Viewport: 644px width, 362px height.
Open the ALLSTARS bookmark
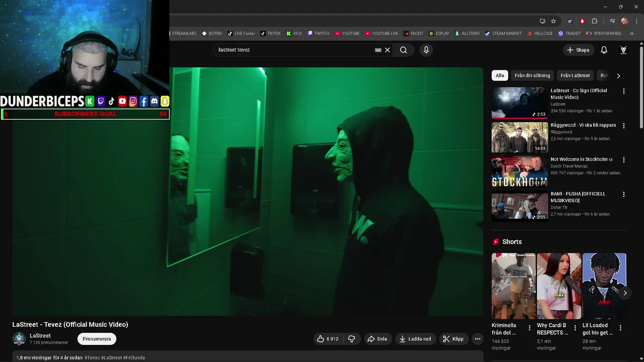[467, 34]
